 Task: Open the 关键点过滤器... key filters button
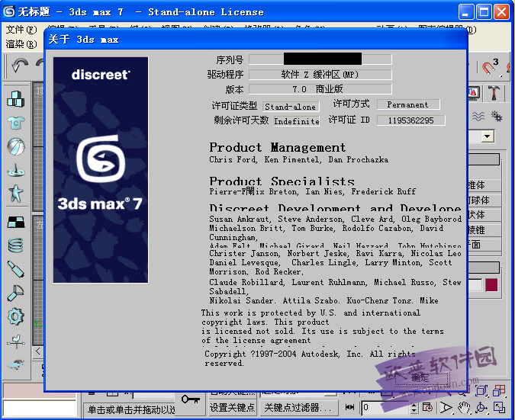tap(298, 408)
